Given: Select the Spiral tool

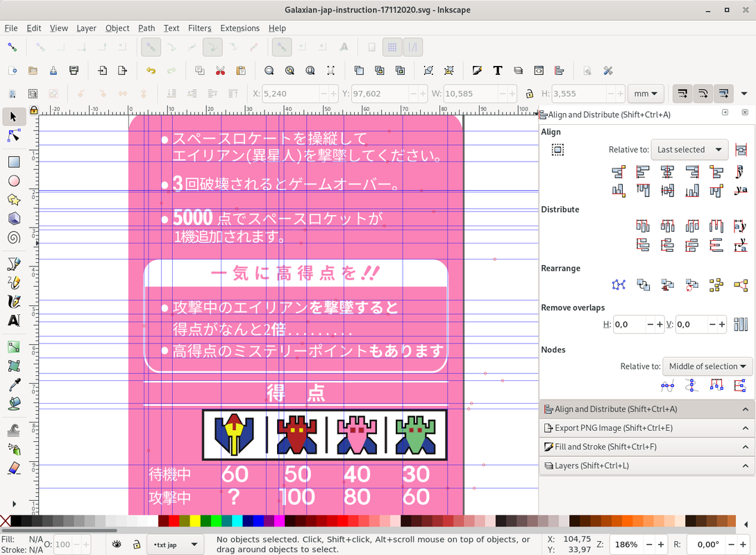Looking at the screenshot, I should (13, 237).
